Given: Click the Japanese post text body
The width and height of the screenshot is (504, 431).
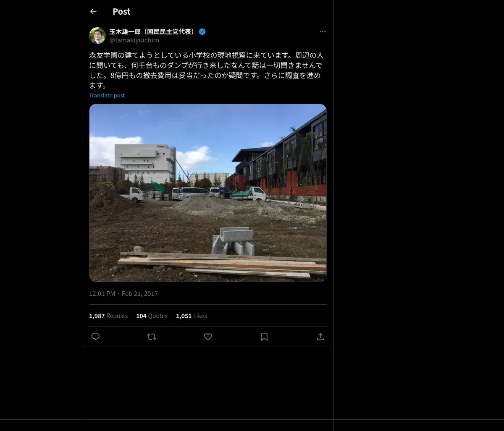Looking at the screenshot, I should (x=207, y=70).
